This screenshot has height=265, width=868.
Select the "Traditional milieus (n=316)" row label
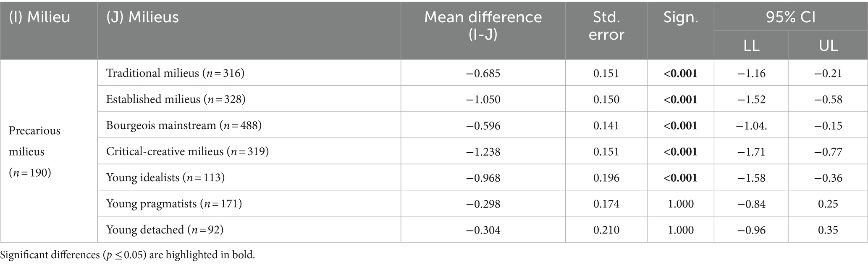[x=175, y=73]
